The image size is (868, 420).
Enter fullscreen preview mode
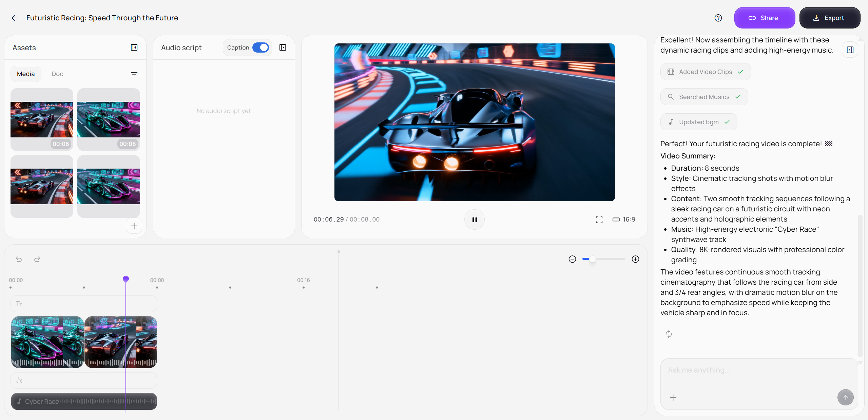(x=599, y=219)
